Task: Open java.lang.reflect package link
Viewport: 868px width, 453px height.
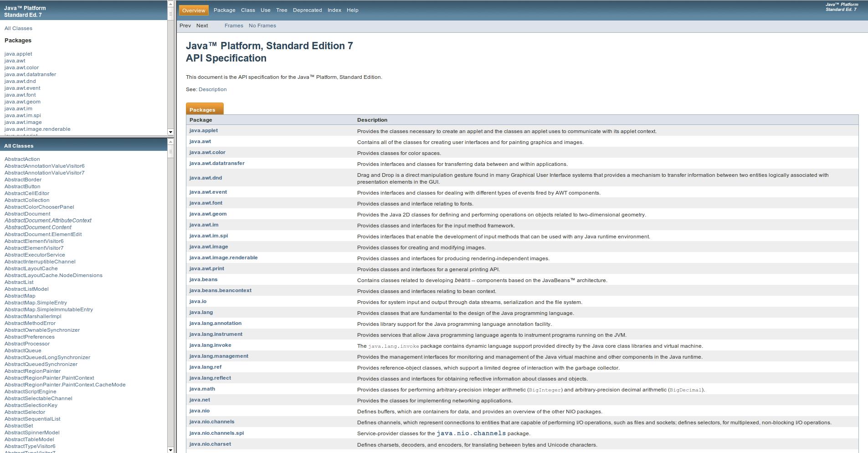Action: (x=210, y=378)
